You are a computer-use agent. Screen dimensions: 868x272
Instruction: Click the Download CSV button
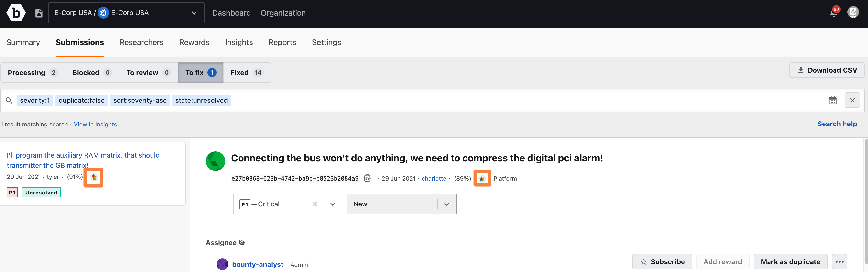(x=826, y=70)
